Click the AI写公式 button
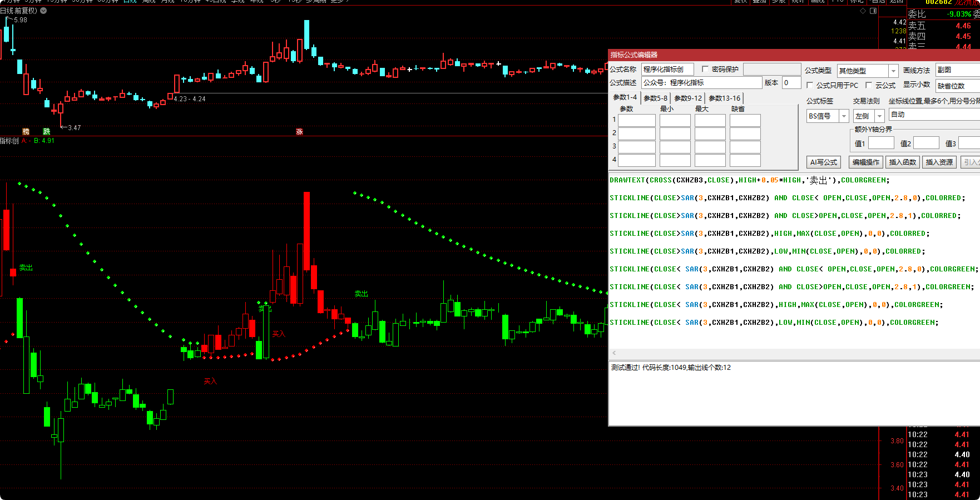The image size is (980, 500). pyautogui.click(x=823, y=162)
